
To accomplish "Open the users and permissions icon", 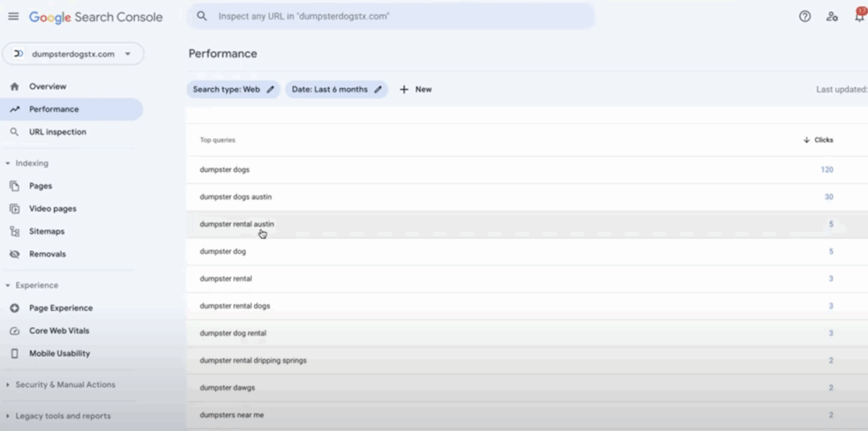I will coord(832,16).
